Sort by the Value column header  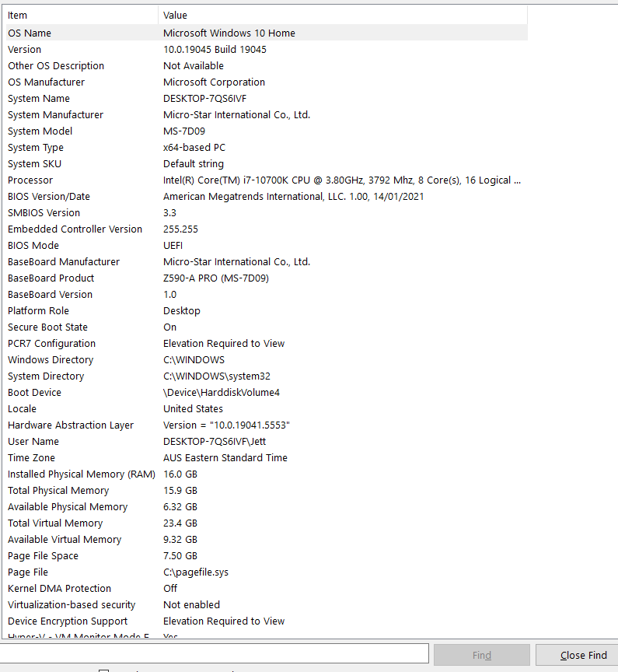[x=343, y=16]
